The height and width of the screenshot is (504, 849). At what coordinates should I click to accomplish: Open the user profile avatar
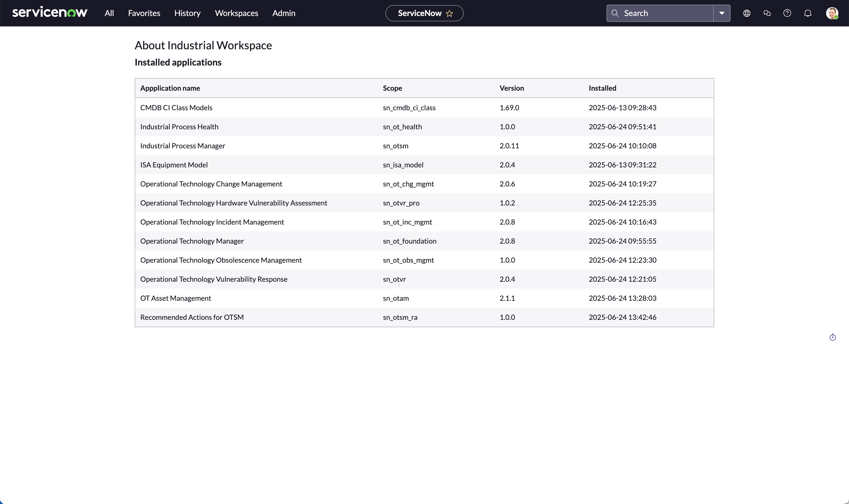pos(832,13)
